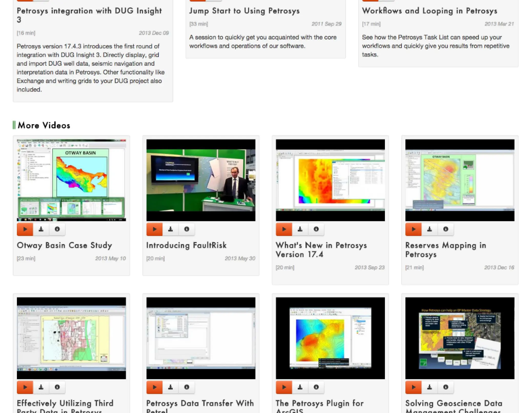Click The Petrosys Plugin for ArcGIS title

pyautogui.click(x=320, y=407)
